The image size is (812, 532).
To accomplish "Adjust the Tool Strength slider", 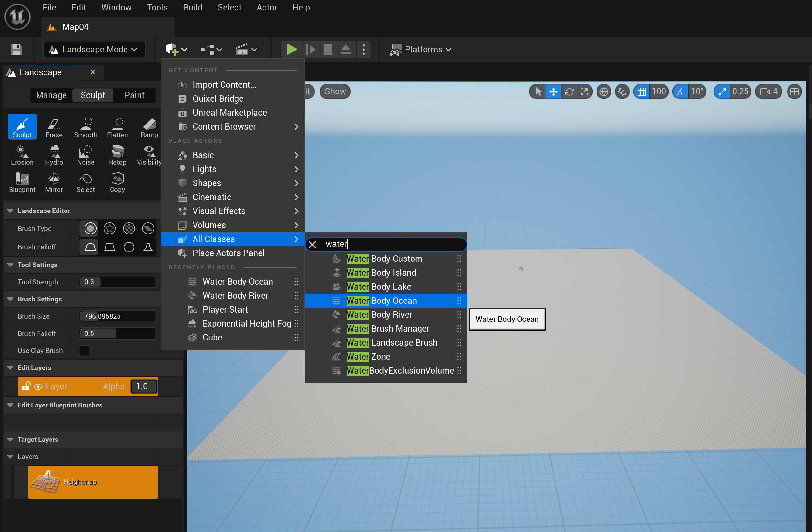I will (117, 282).
